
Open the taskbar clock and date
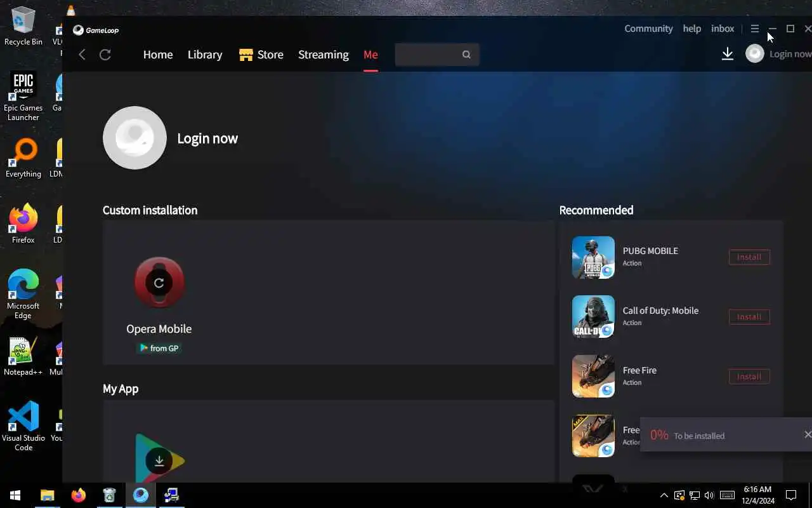point(757,495)
